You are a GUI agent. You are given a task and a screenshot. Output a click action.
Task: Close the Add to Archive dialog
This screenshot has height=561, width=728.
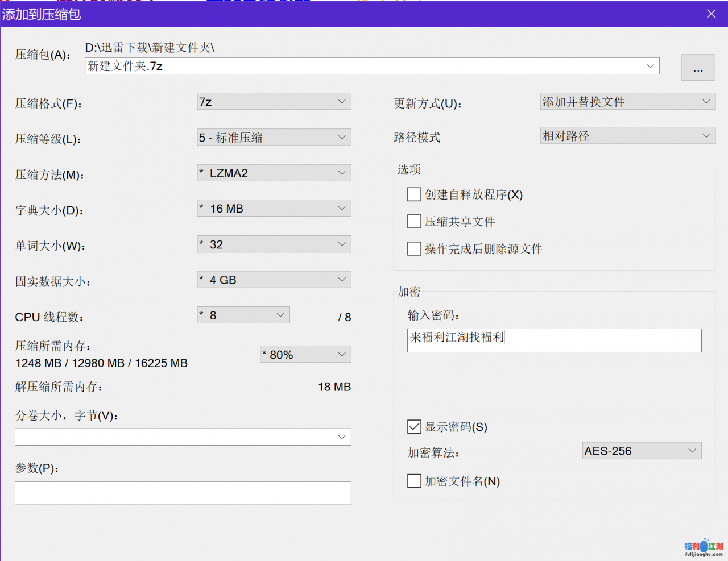711,14
